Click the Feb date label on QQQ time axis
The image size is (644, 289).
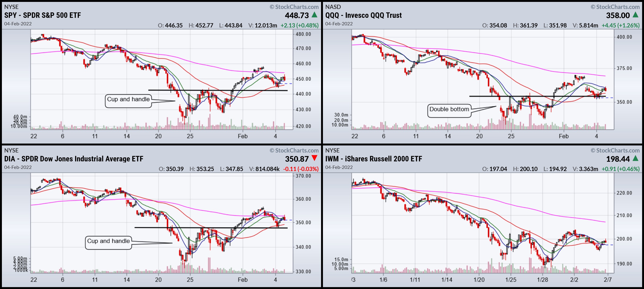pos(563,136)
